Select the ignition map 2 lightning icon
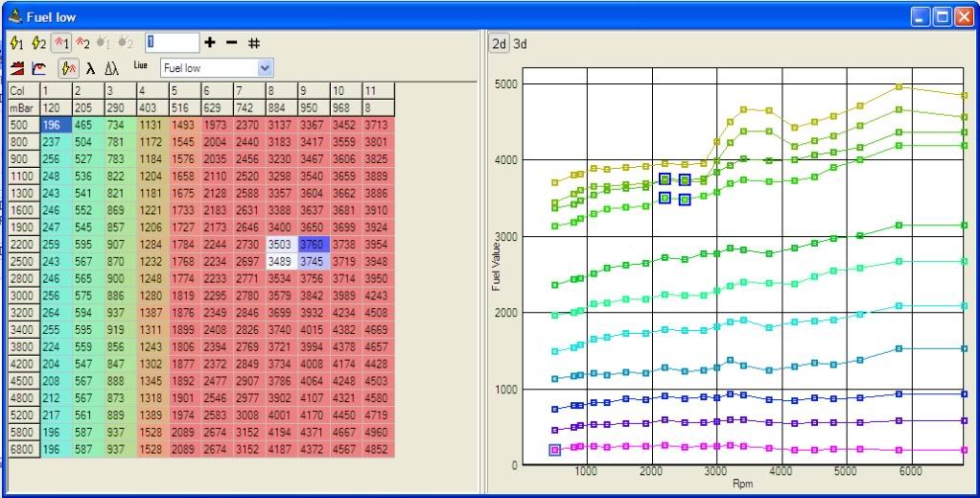This screenshot has width=980, height=498. (38, 43)
